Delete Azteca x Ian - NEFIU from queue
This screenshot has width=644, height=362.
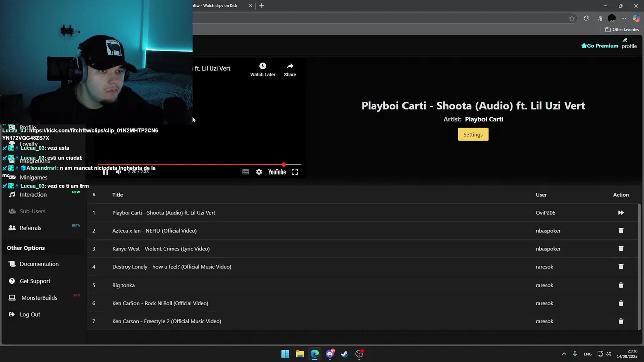click(621, 231)
